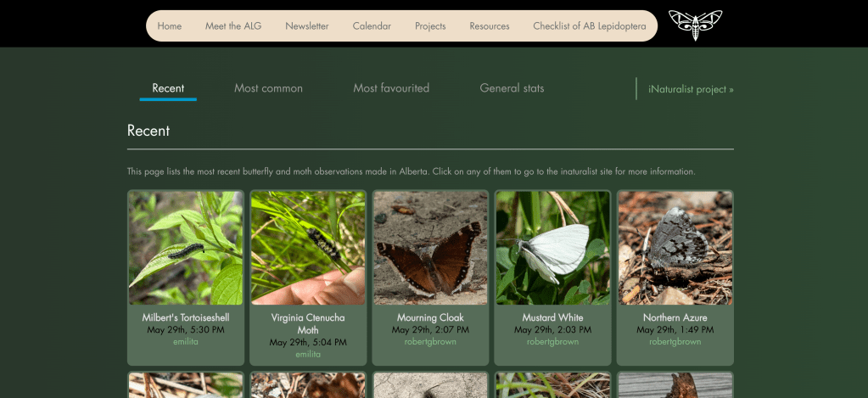Open the Projects menu item
Viewport: 868px width, 398px height.
[430, 26]
